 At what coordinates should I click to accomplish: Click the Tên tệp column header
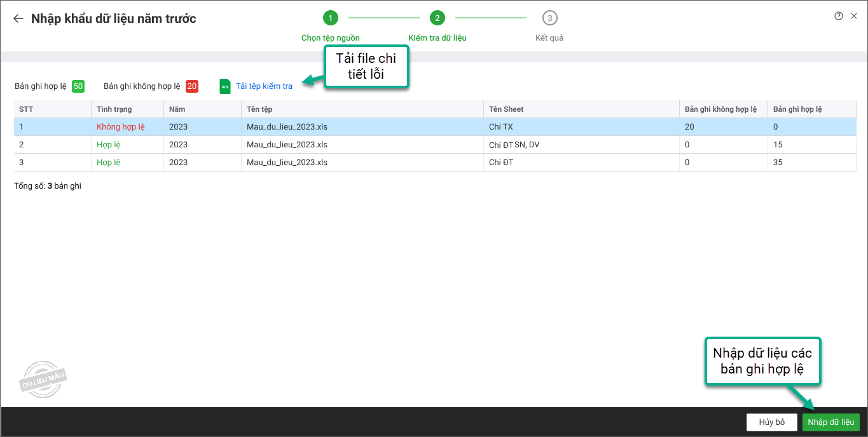click(260, 109)
